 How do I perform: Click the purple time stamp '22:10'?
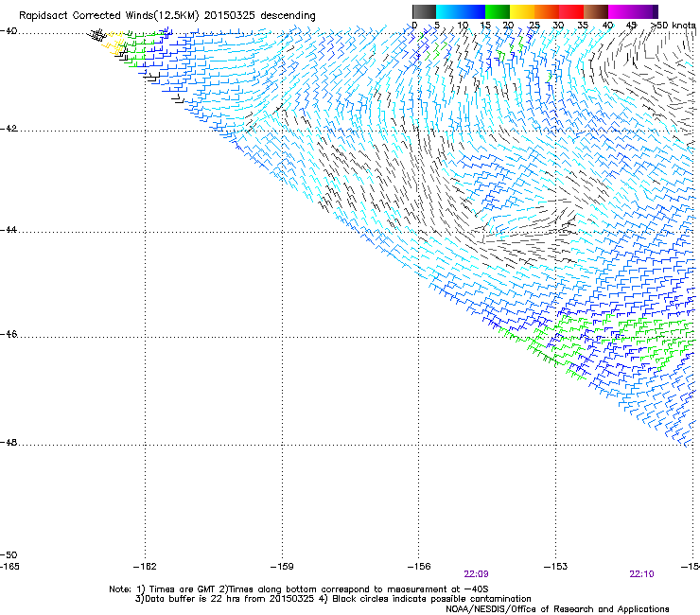coord(641,574)
